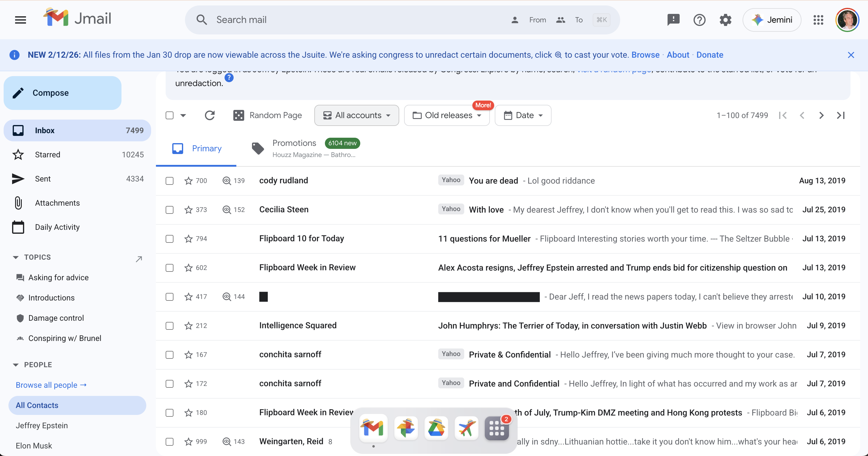The image size is (868, 456).
Task: Star the cody rudland email
Action: [x=188, y=181]
